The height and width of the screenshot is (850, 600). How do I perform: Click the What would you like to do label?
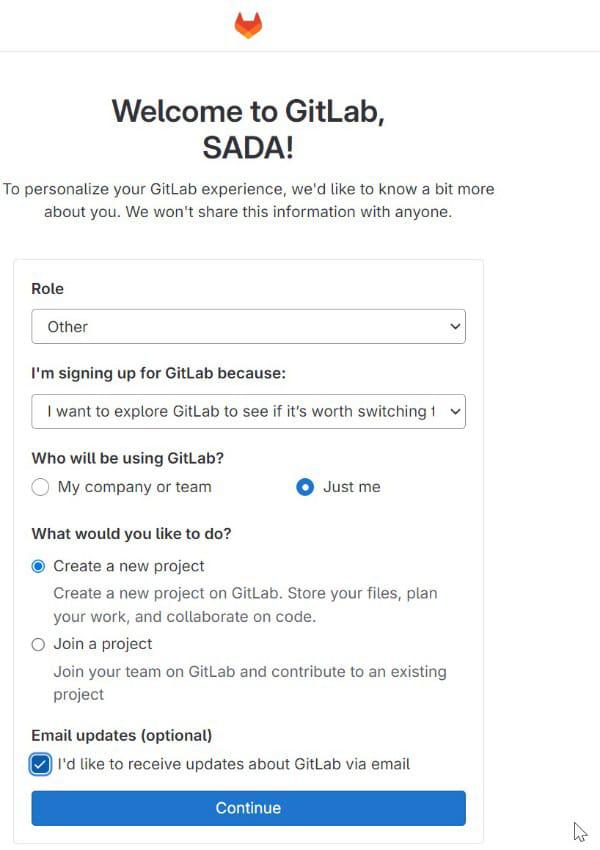132,534
